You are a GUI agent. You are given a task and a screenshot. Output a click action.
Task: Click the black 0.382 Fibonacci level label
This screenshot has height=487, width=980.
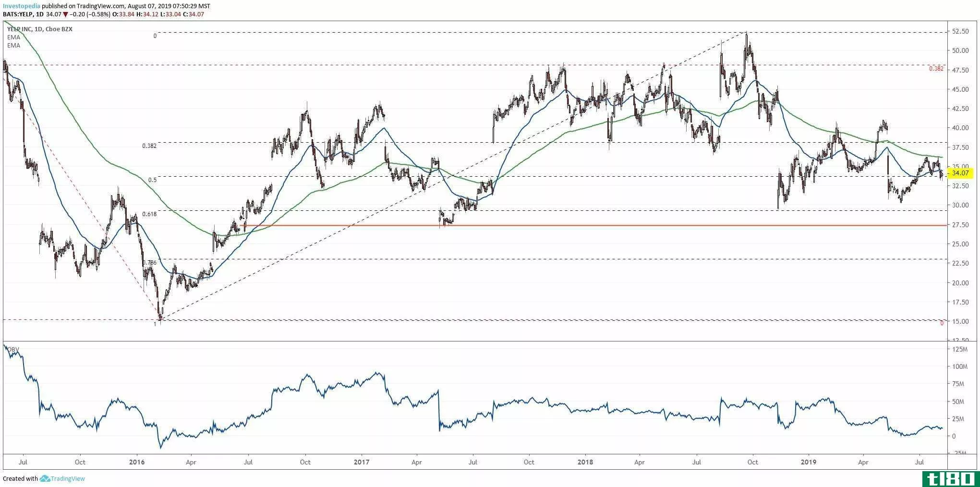point(149,146)
